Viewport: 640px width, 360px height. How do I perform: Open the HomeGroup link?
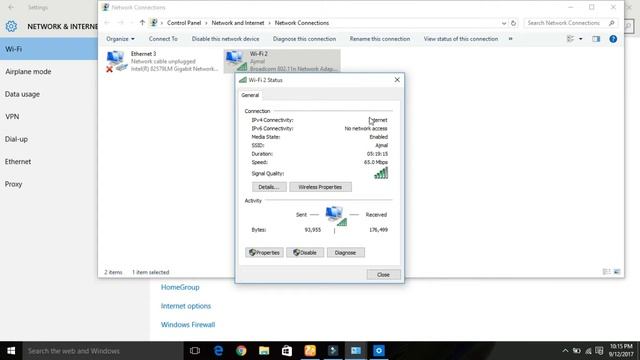pos(180,287)
